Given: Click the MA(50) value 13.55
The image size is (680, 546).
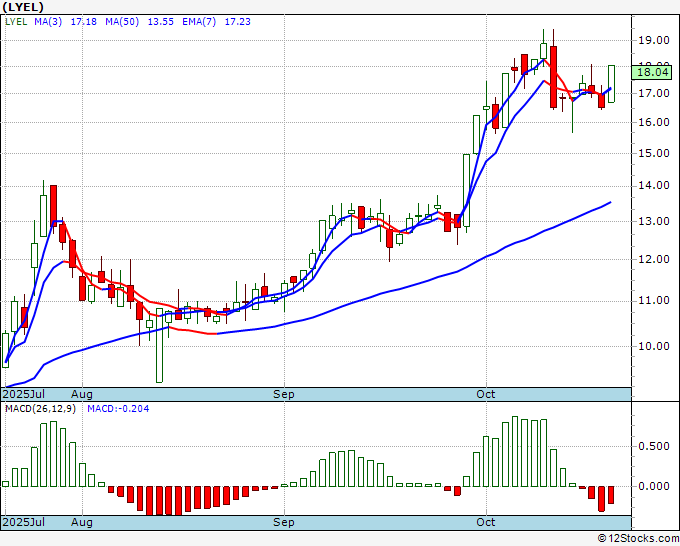Looking at the screenshot, I should point(160,22).
